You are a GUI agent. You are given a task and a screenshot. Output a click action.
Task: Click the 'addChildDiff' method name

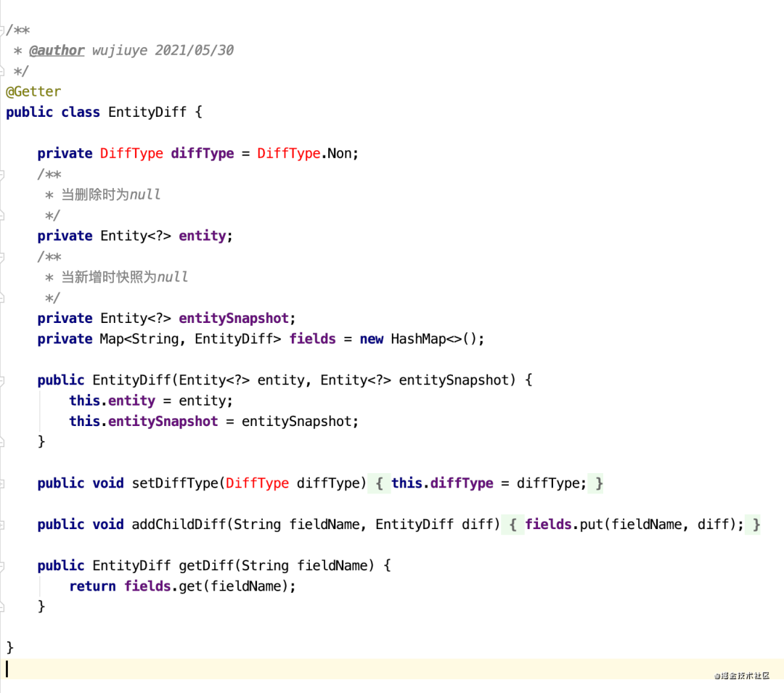(179, 525)
